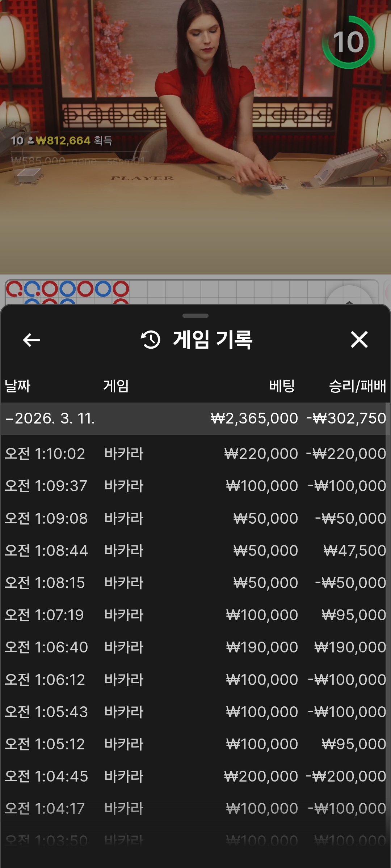
Task: Click the 승리/패배 column header
Action: tap(357, 386)
